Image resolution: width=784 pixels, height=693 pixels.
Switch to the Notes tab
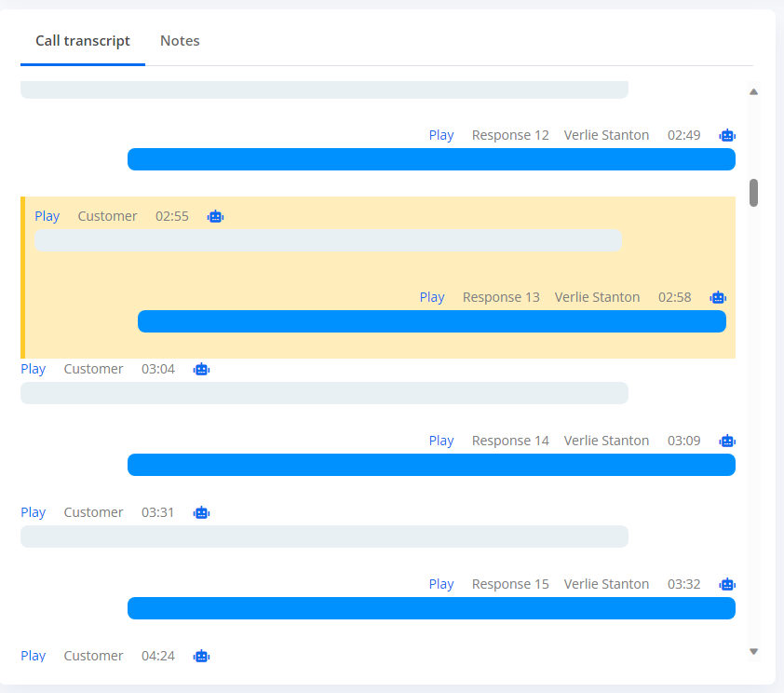(180, 40)
